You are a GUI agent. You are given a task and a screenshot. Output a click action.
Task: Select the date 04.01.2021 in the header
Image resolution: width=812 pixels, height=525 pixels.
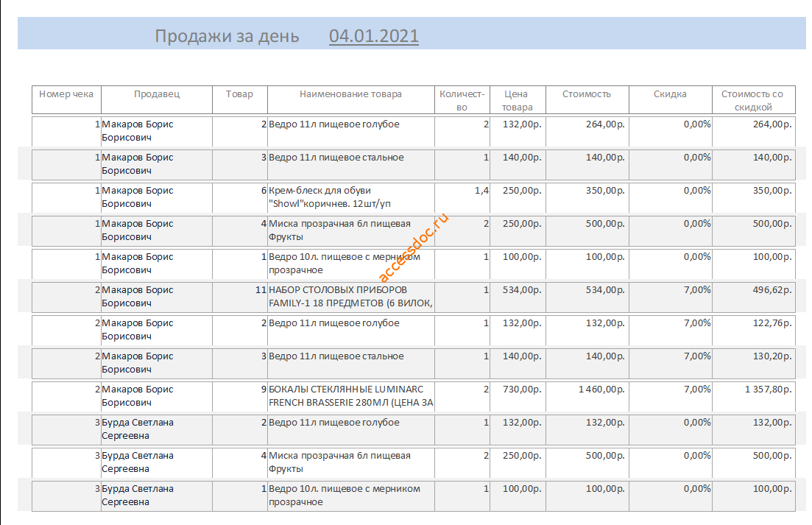click(x=374, y=36)
